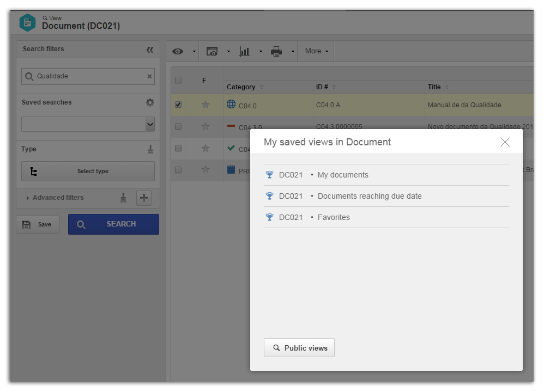Mark C04.0 row as favorite star
544x392 pixels.
coord(205,105)
